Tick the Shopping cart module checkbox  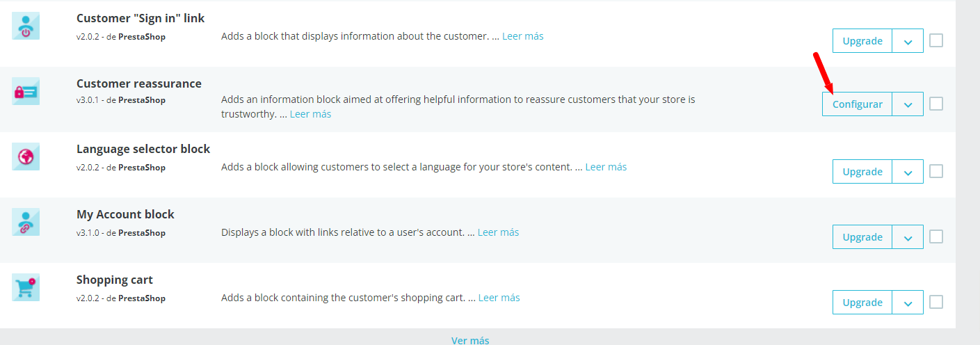pyautogui.click(x=936, y=302)
